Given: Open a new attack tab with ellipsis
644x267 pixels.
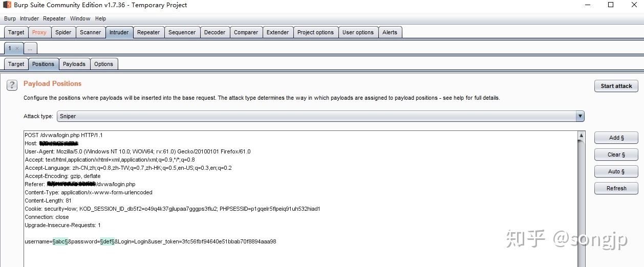Looking at the screenshot, I should point(30,49).
